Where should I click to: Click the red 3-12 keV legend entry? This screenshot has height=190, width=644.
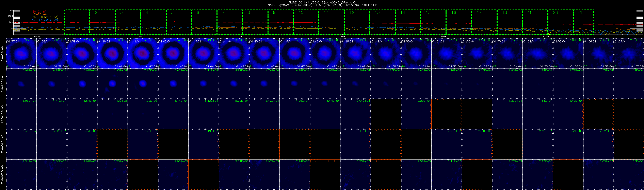(39, 12)
